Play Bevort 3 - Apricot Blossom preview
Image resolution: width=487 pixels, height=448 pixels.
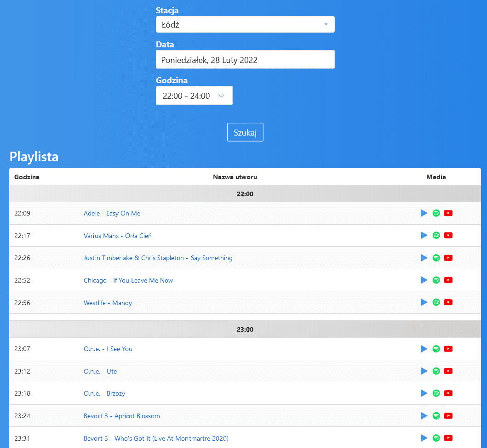424,416
